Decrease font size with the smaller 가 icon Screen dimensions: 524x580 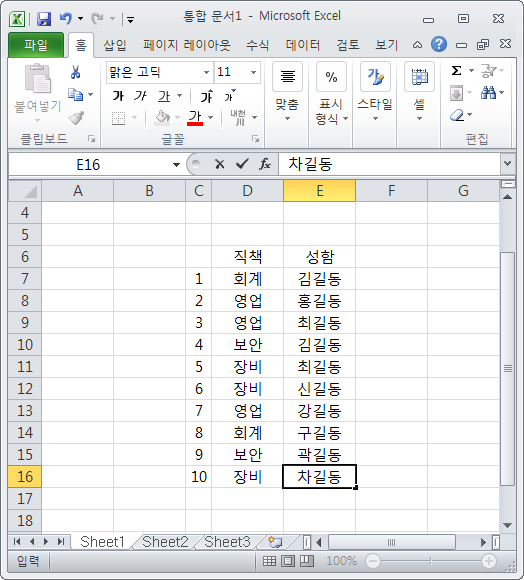tap(230, 96)
